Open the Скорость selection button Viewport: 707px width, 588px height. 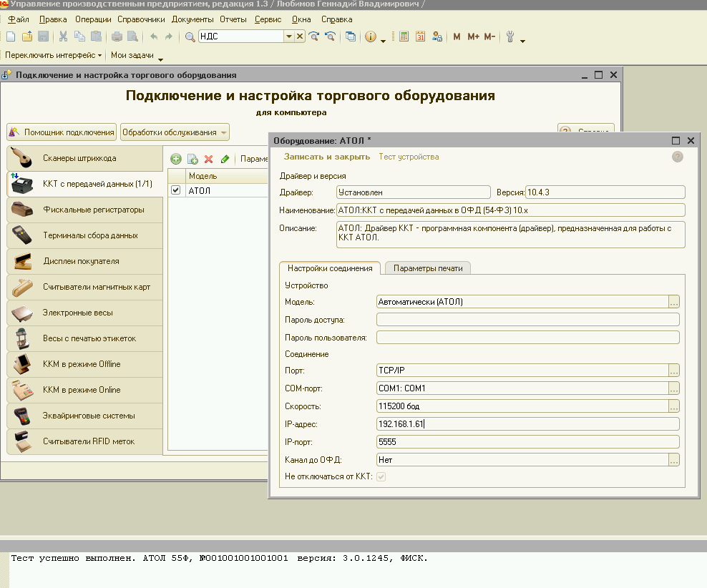tap(673, 406)
